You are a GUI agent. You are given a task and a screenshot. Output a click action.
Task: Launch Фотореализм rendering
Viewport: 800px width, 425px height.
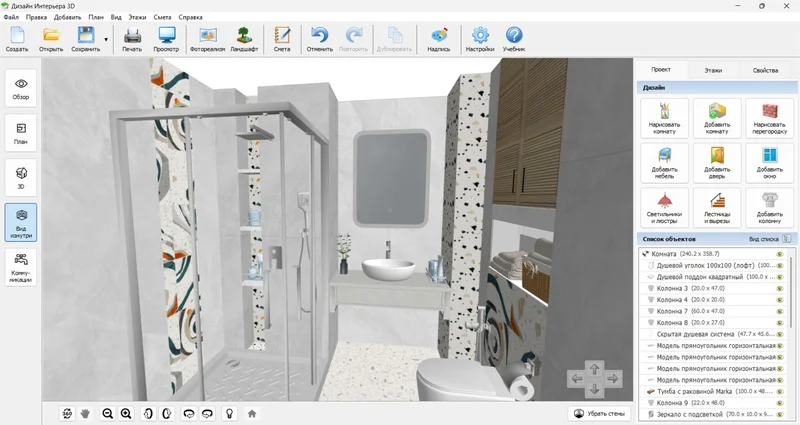click(x=207, y=39)
